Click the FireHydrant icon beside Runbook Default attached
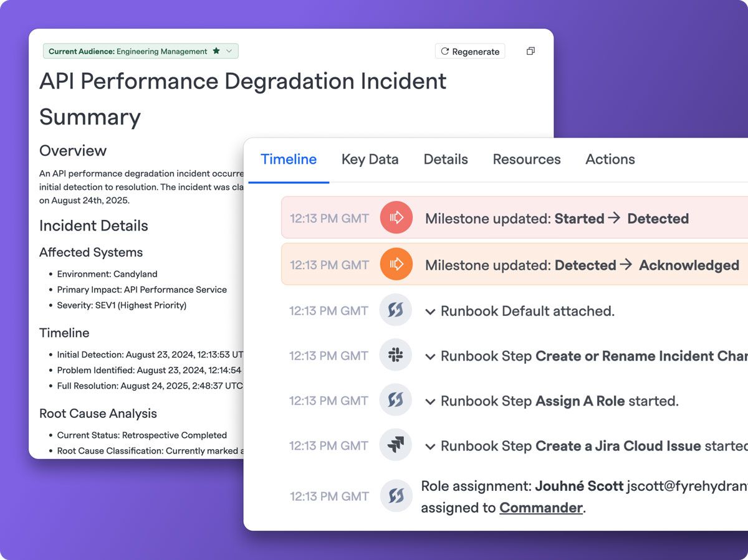 click(396, 310)
